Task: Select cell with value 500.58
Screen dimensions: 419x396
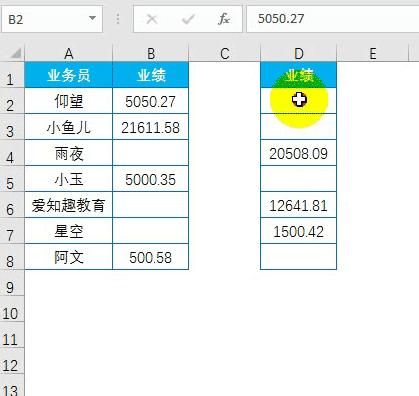Action: (x=151, y=257)
